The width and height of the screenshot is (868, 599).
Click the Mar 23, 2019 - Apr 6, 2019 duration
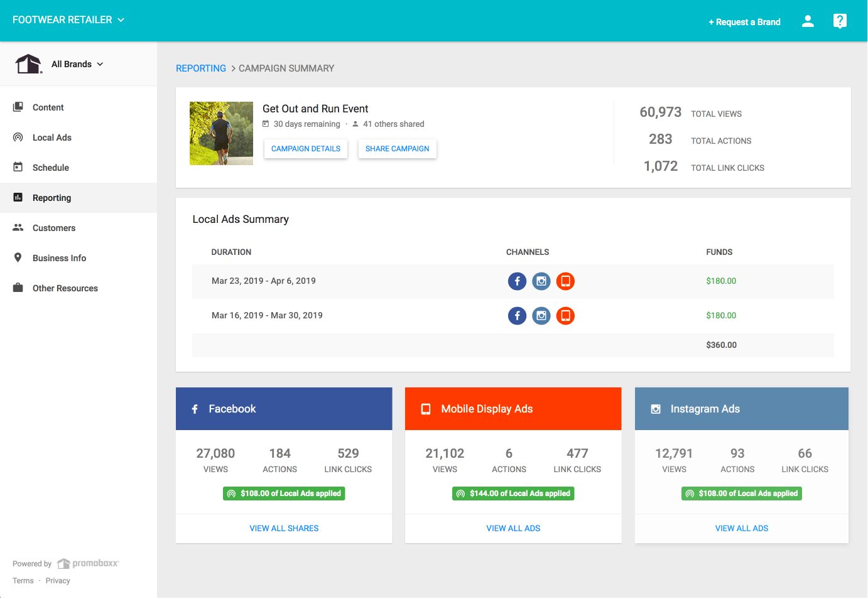(264, 281)
